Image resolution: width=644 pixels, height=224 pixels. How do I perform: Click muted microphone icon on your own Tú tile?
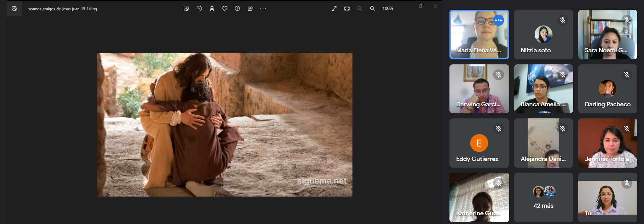[x=627, y=183]
